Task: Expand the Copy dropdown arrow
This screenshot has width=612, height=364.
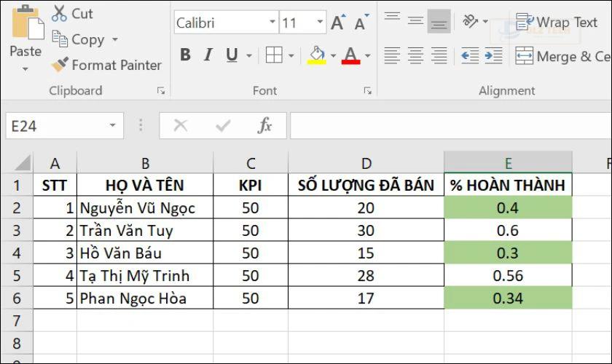Action: [x=115, y=39]
